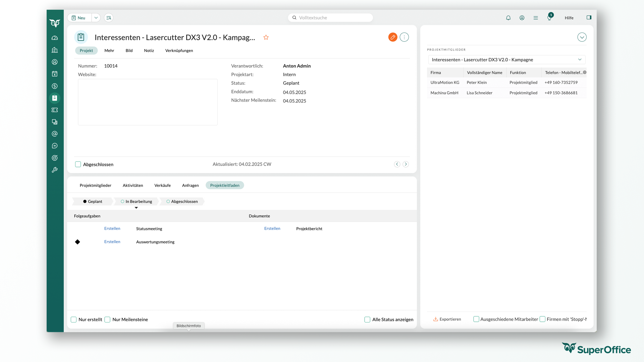Click the orange edit pencil button

tap(393, 37)
